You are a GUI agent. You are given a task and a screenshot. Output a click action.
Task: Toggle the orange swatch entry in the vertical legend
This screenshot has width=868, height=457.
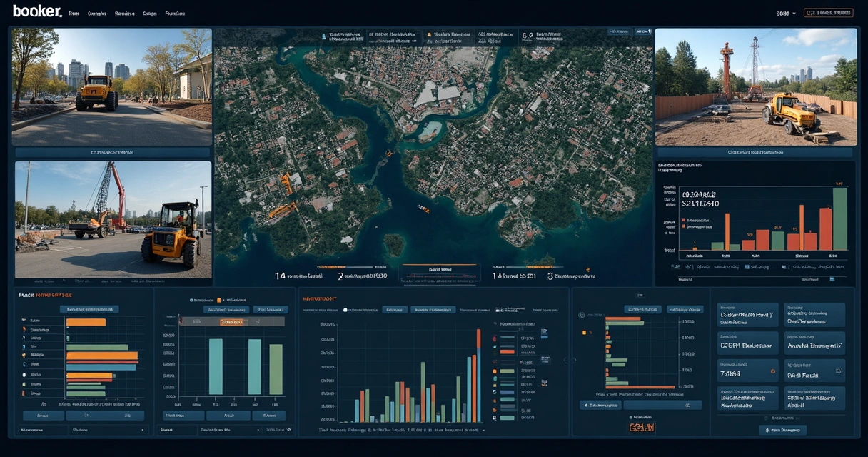pos(507,351)
